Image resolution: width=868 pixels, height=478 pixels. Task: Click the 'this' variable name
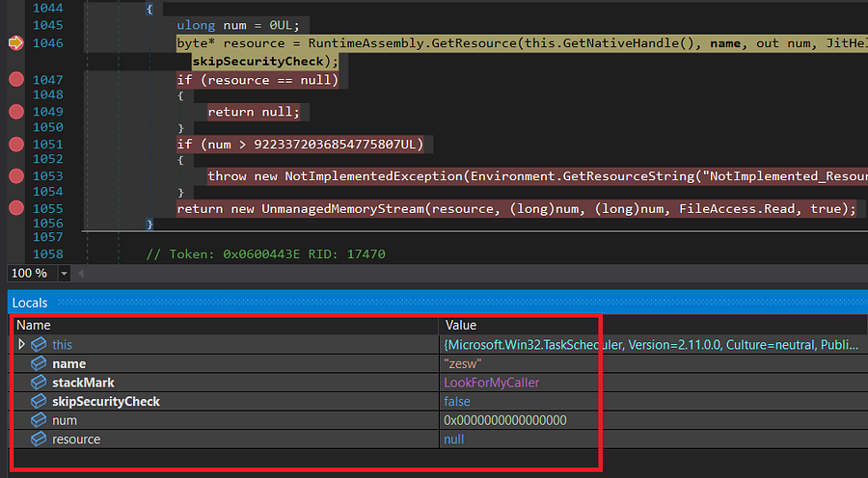tap(62, 345)
